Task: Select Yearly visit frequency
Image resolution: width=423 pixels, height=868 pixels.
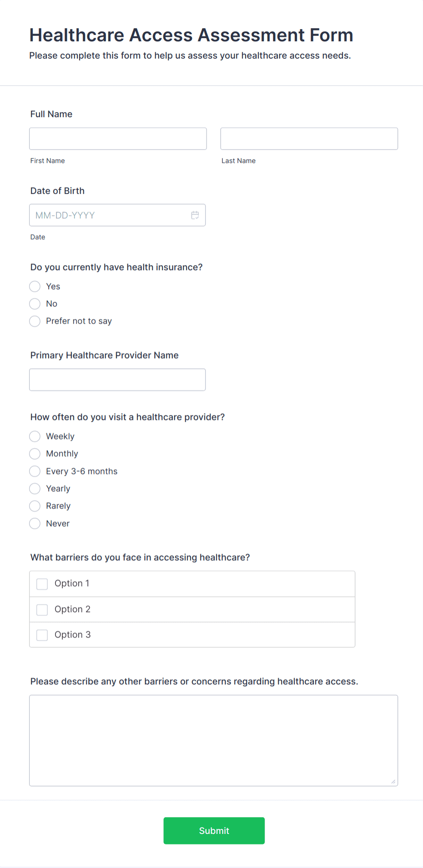Action: click(x=35, y=489)
